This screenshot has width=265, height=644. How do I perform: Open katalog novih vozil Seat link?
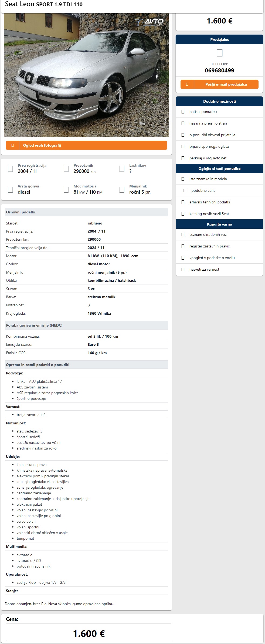[209, 214]
